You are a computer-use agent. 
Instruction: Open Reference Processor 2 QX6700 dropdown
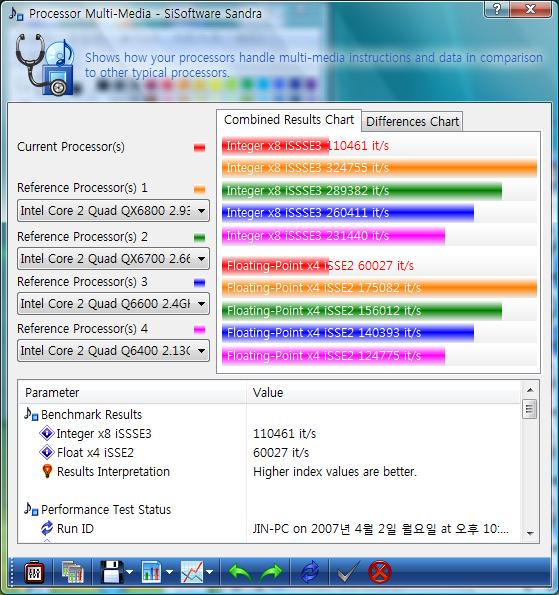(x=113, y=259)
